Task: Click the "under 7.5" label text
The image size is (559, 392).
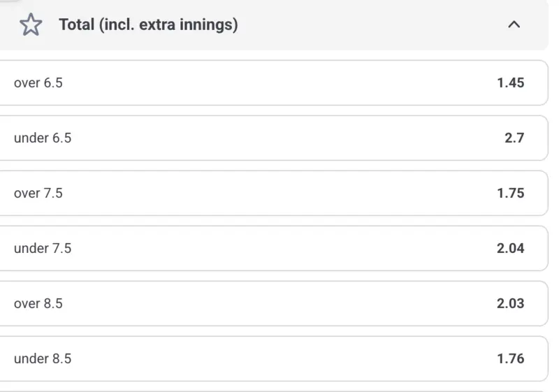Action: (42, 248)
